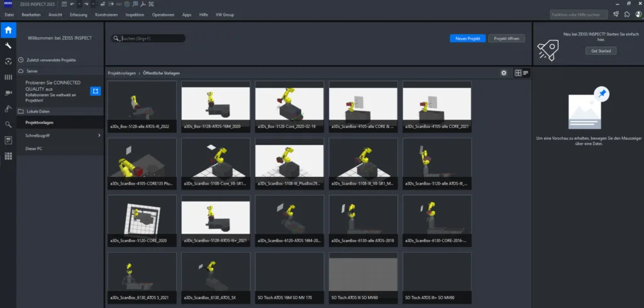
Task: Open the puzzle piece apps icon
Action: tap(627, 14)
